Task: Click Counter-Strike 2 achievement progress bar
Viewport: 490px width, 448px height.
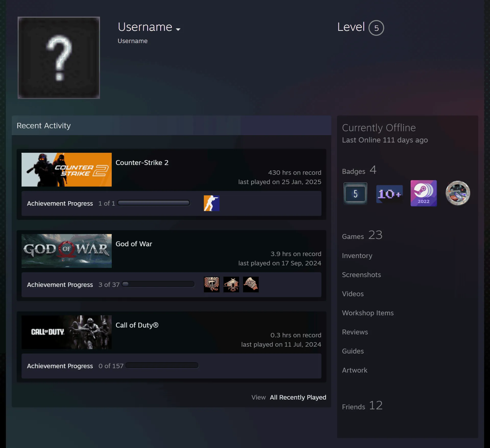Action: tap(154, 203)
